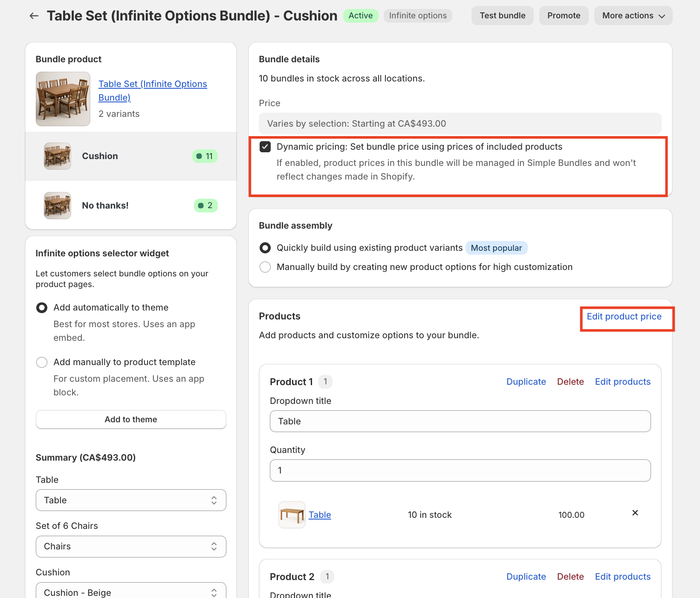Click the green 11 stock badge
Viewport: 700px width, 598px height.
tap(205, 156)
